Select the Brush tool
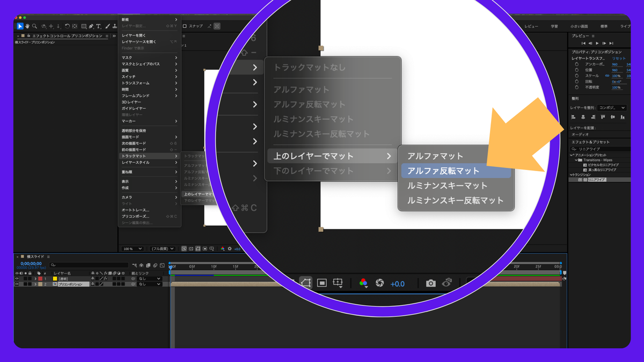Screen dimensions: 644x362 click(108, 26)
